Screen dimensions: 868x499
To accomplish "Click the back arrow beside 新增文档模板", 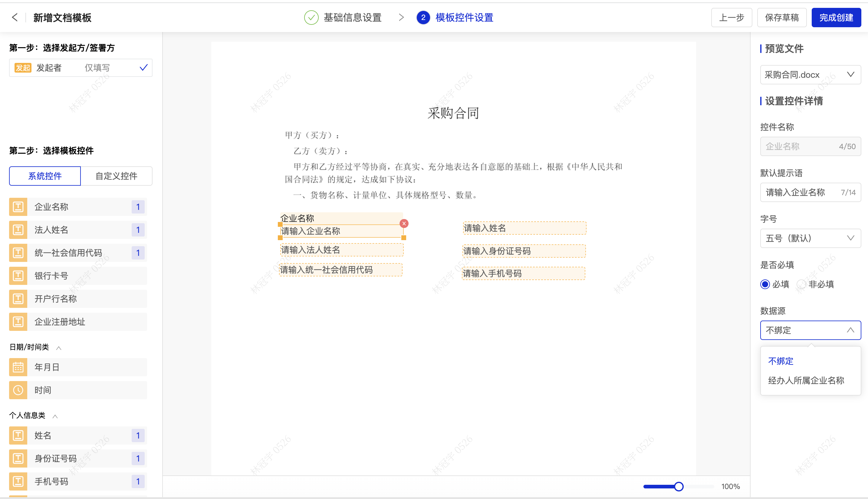I will click(x=15, y=18).
